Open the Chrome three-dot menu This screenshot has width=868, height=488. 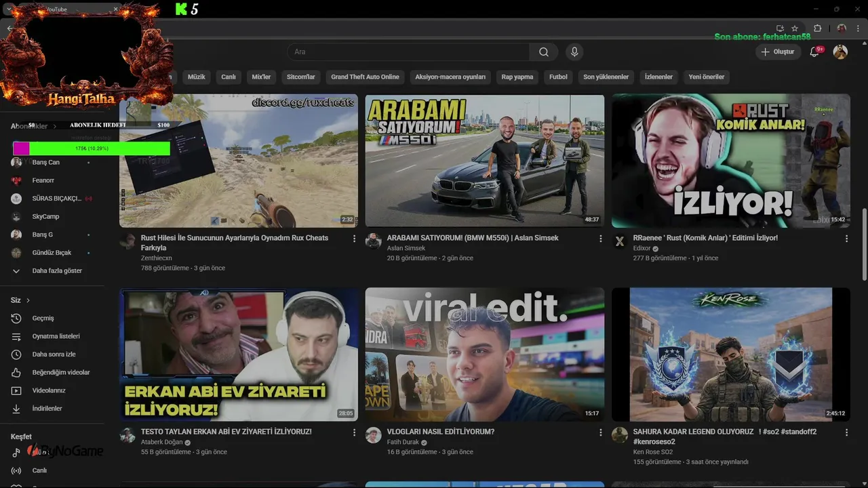pyautogui.click(x=859, y=28)
